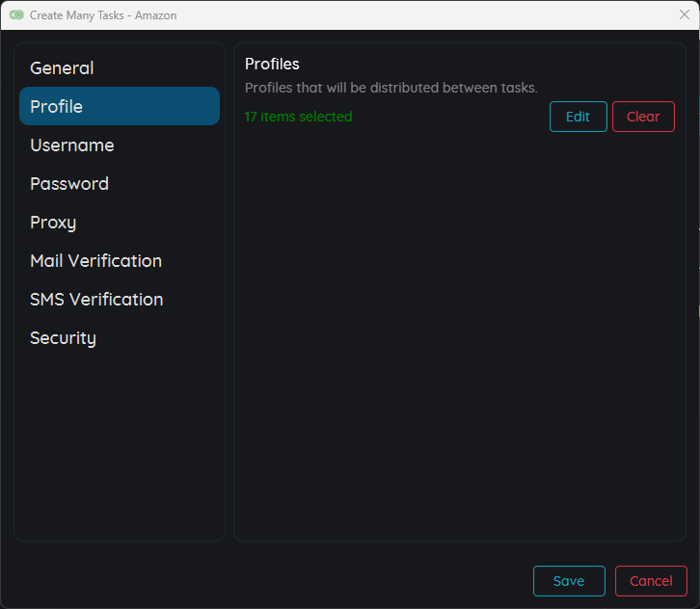Select the Profile tab in the sidebar
The height and width of the screenshot is (609, 700).
[x=119, y=106]
